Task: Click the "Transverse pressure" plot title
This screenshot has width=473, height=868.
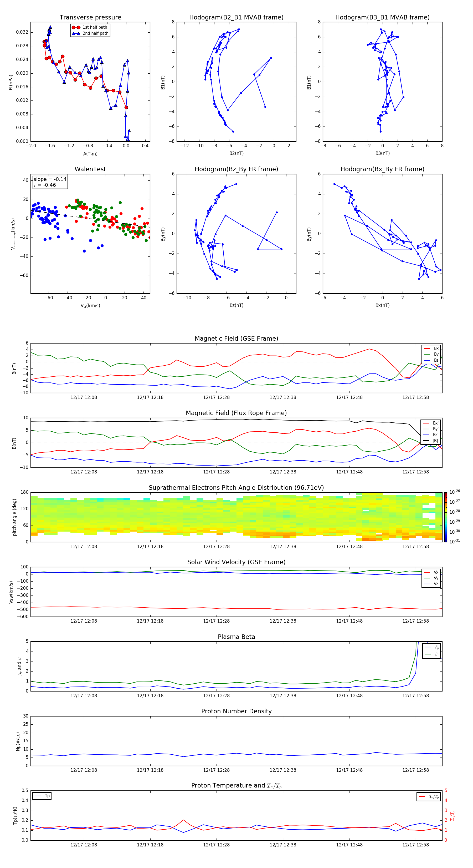Action: click(x=90, y=18)
